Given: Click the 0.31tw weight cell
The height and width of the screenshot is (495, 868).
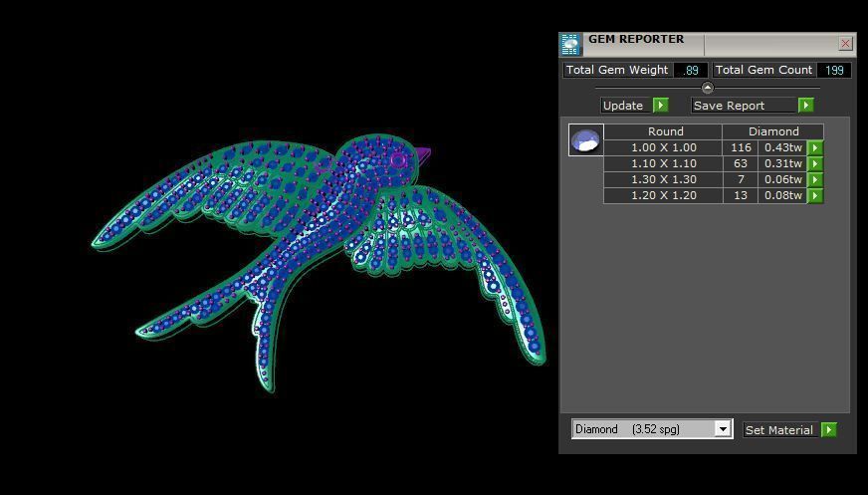Looking at the screenshot, I should coord(782,164).
